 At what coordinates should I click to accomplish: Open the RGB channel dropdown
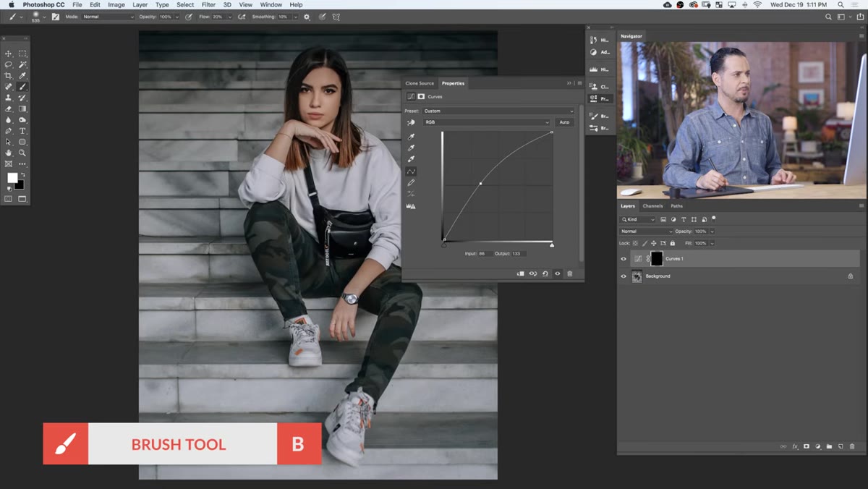coord(486,122)
